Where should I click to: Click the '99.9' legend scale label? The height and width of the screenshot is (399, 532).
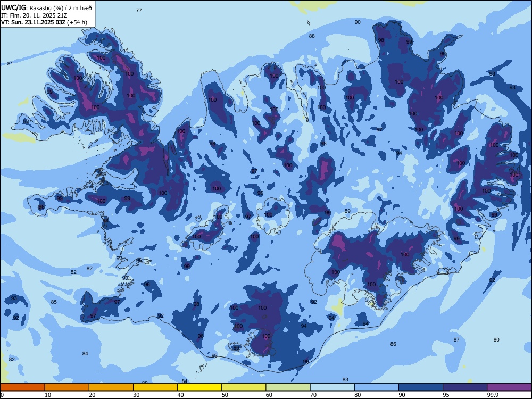(492, 395)
